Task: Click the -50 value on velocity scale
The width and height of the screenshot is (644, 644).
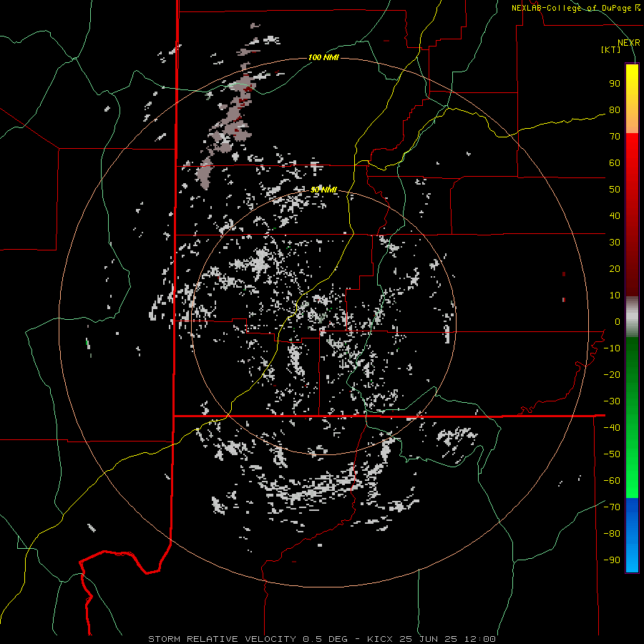Action: [612, 454]
